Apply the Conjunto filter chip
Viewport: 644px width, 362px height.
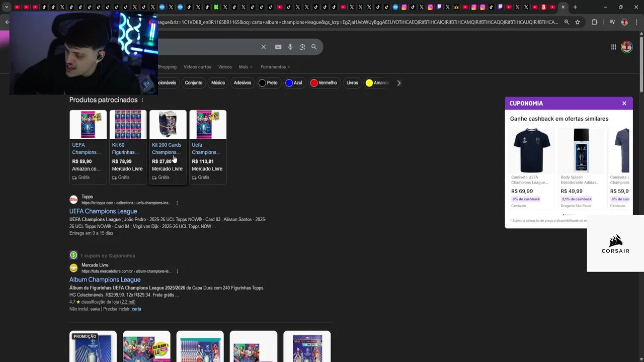pyautogui.click(x=194, y=83)
